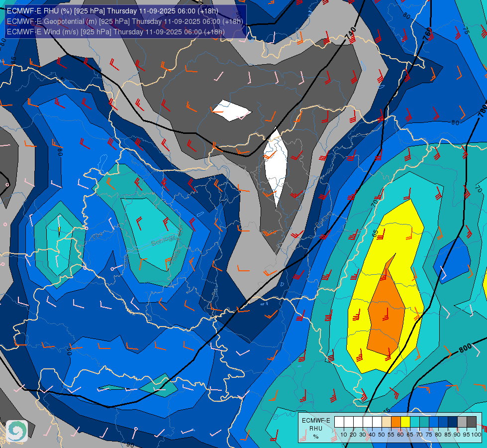Viewport: 487px width, 448px height.
Task: Click the dark gray 95–100 legend swatch
Action: click(x=472, y=422)
